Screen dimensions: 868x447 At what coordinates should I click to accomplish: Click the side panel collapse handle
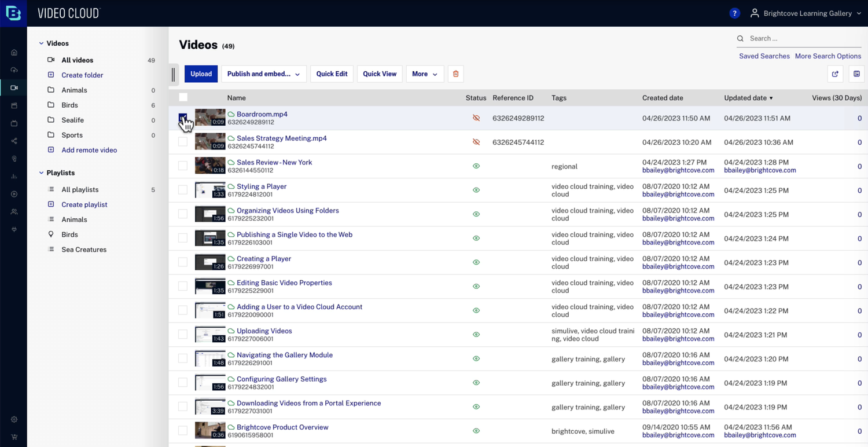coord(173,74)
